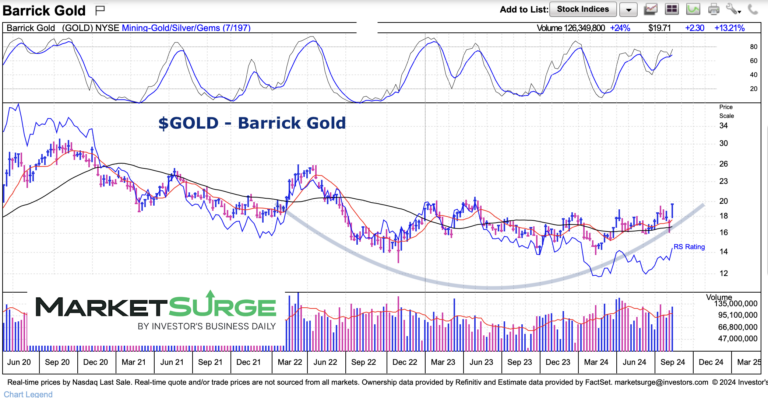
Task: Click the Mar 24 timeline label
Action: pos(596,362)
